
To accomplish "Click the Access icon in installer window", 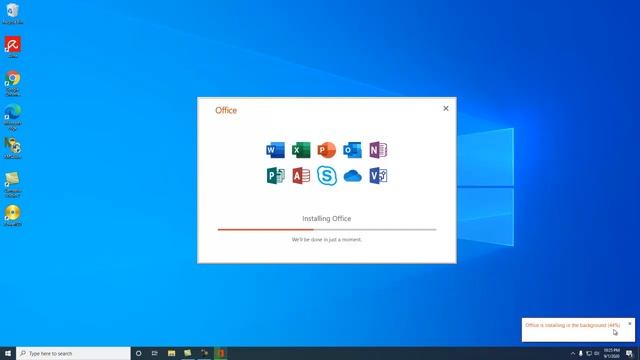I will pyautogui.click(x=301, y=176).
